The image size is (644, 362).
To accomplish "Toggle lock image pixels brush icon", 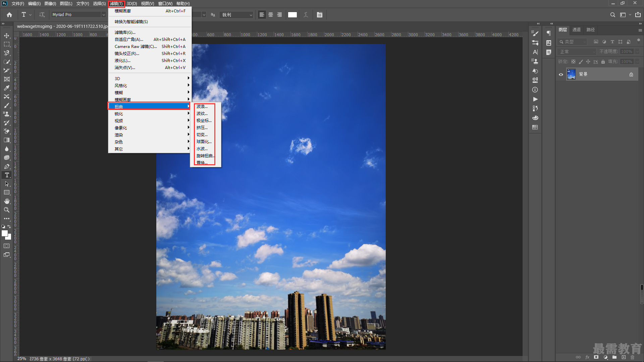I will [x=581, y=62].
